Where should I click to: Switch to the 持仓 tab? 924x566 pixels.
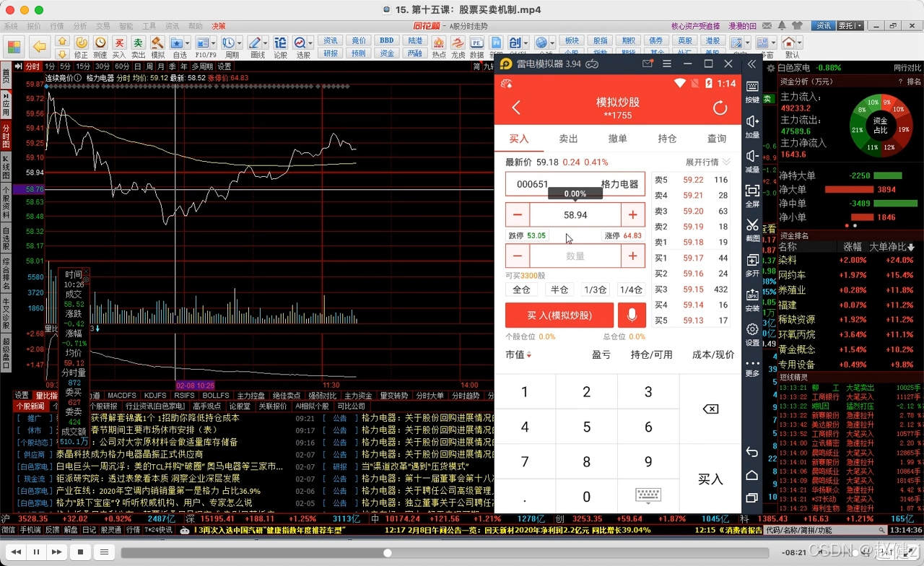click(667, 139)
